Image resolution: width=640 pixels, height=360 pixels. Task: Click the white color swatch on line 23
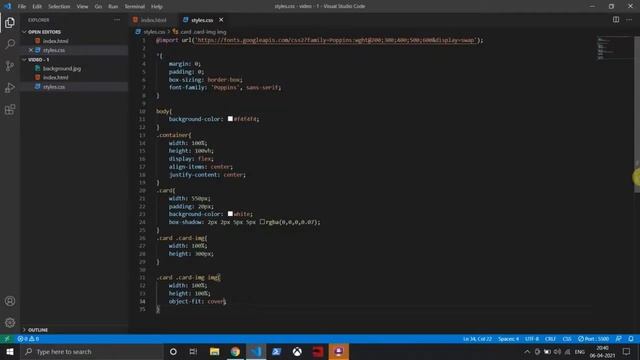[230, 214]
